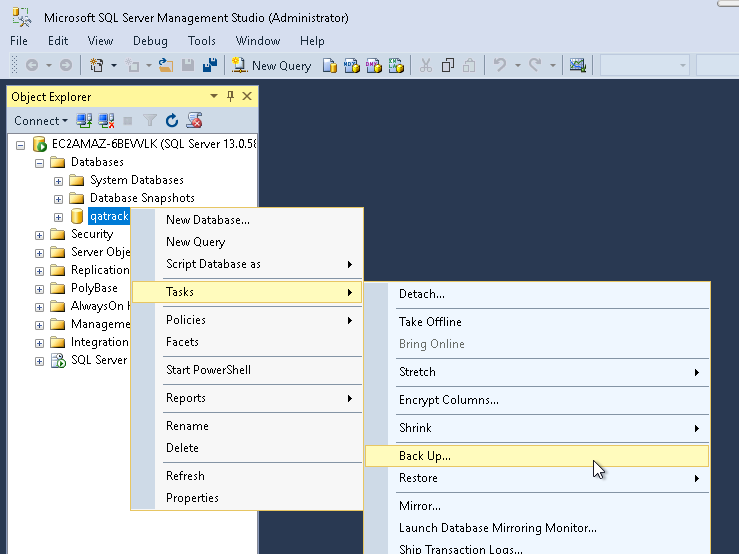Expand the Replication folder node
This screenshot has height=554, width=739.
(40, 271)
